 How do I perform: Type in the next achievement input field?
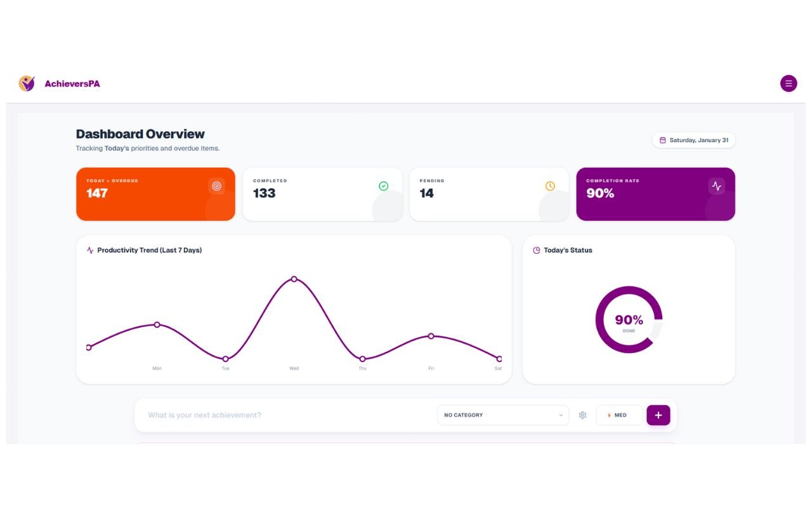point(285,415)
